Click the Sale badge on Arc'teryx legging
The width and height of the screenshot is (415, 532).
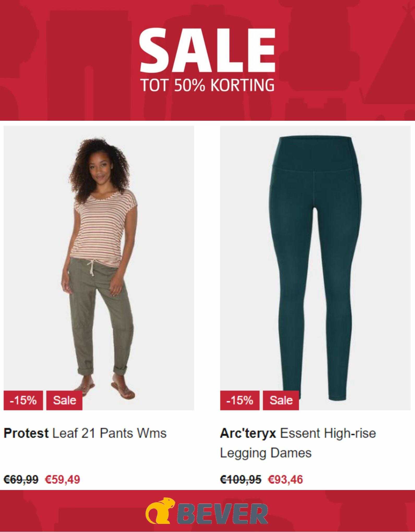(281, 400)
